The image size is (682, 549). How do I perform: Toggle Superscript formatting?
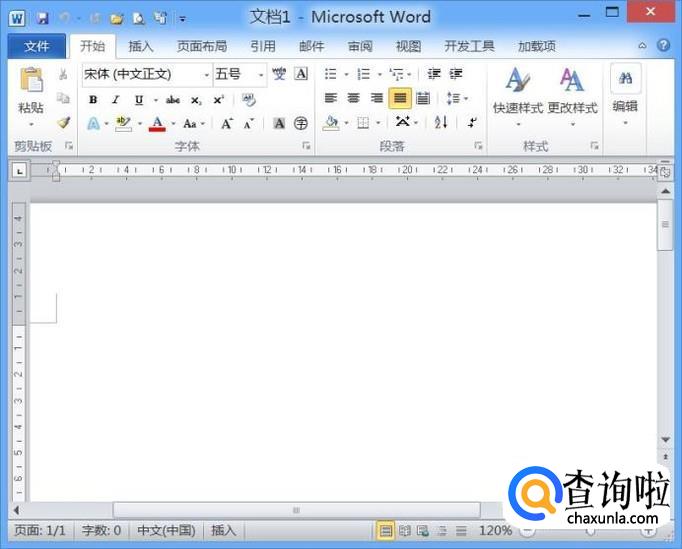tap(218, 100)
